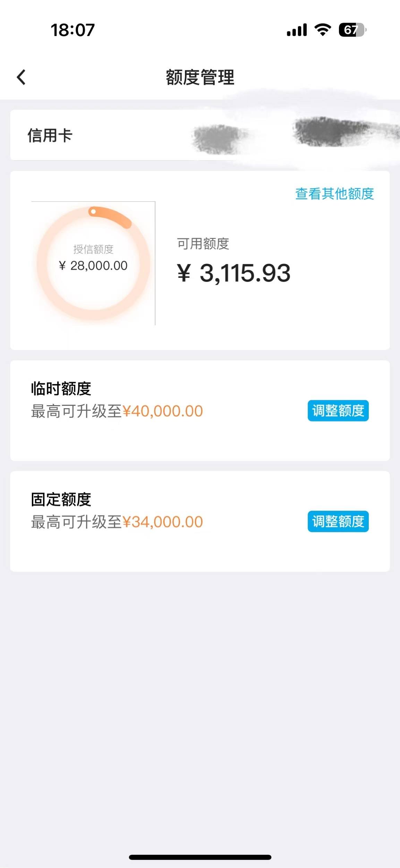Tap the 临时额度 section heading

point(61,389)
